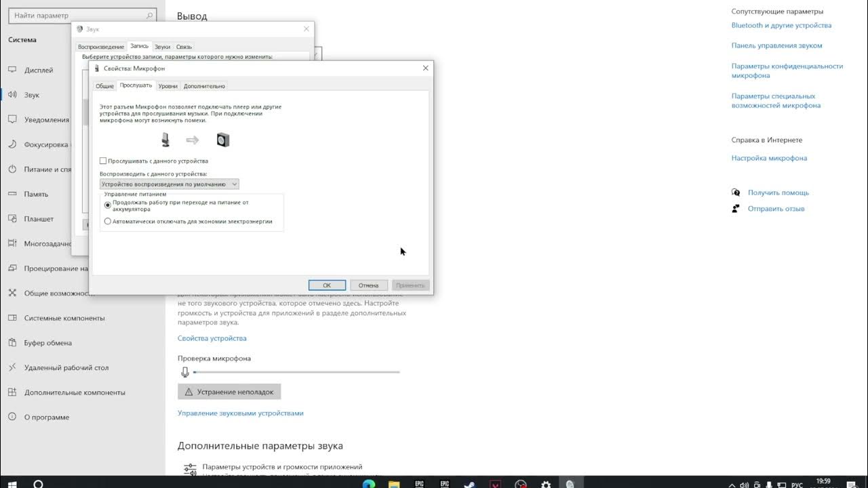Open Панель управления звуком link
The width and height of the screenshot is (868, 488).
point(776,45)
